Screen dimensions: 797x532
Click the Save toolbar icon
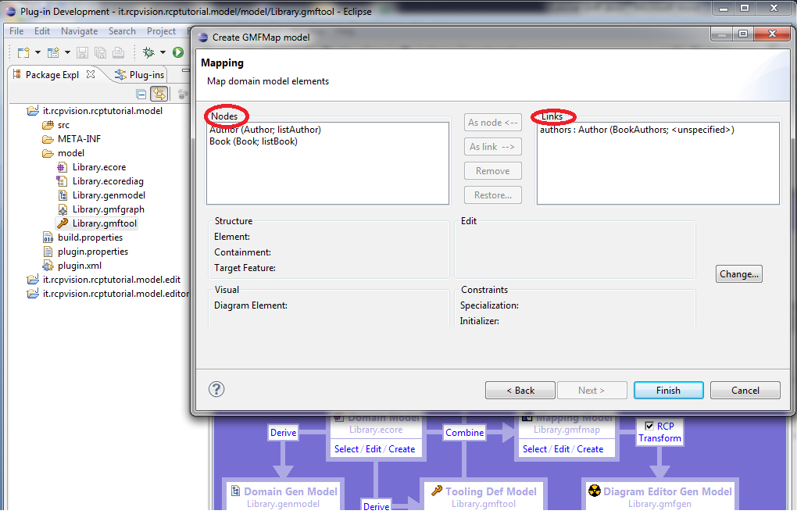coord(82,52)
